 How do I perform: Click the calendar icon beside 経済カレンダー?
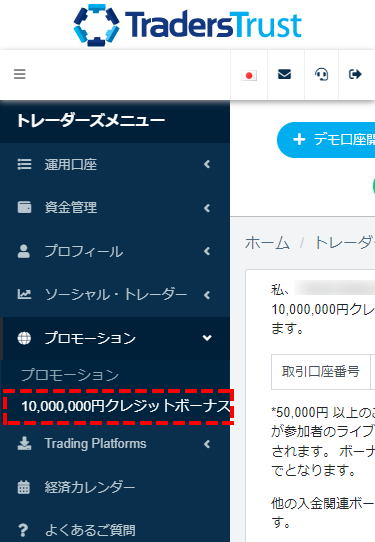24,487
